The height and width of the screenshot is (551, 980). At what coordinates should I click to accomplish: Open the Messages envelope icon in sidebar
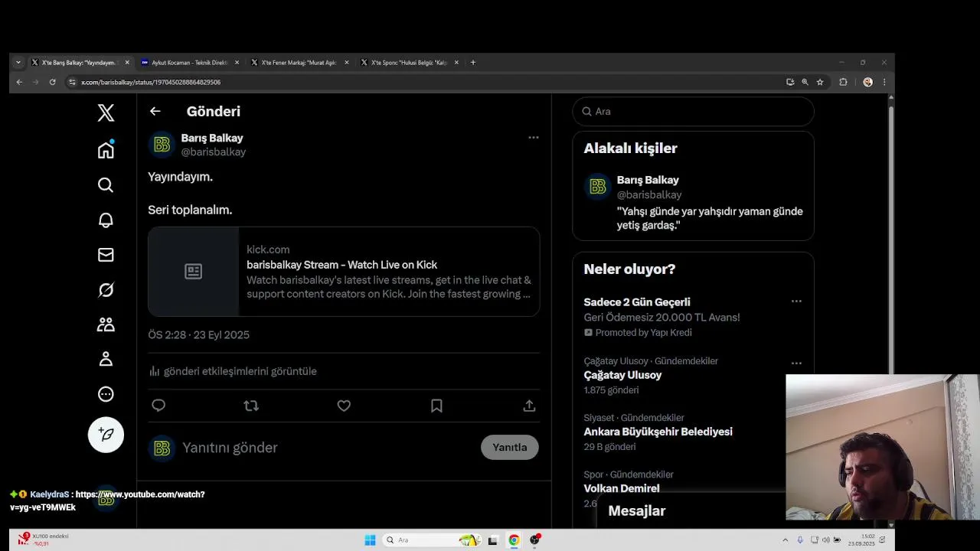pos(106,255)
